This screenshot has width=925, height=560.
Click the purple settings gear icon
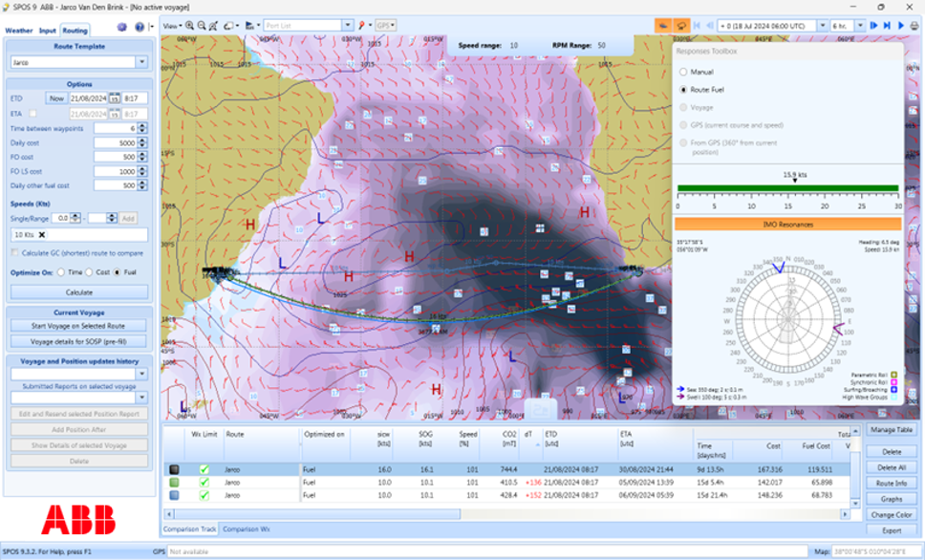(x=122, y=27)
